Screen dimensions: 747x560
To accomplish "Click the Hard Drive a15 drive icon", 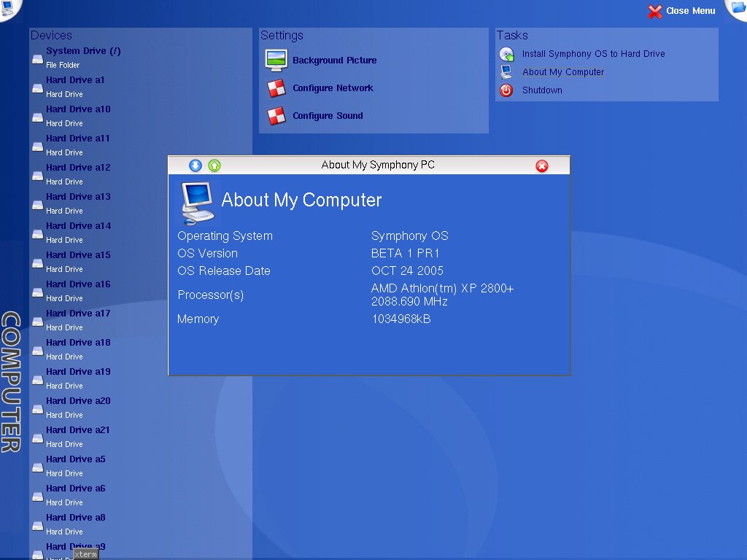I will point(38,262).
